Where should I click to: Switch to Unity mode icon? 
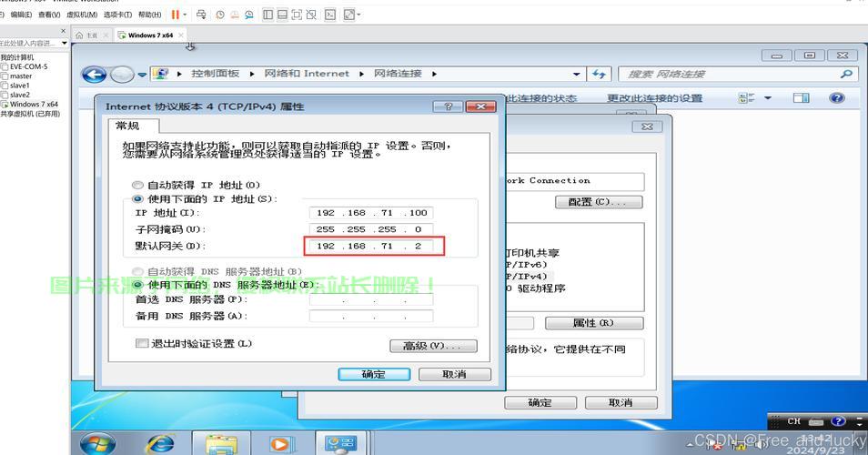tap(312, 15)
